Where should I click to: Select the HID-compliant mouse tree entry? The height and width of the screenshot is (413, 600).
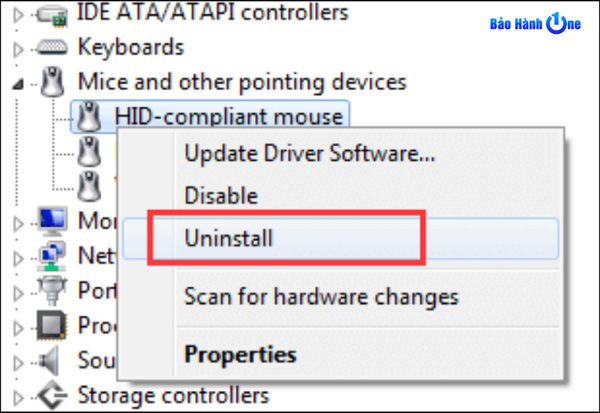coord(228,117)
